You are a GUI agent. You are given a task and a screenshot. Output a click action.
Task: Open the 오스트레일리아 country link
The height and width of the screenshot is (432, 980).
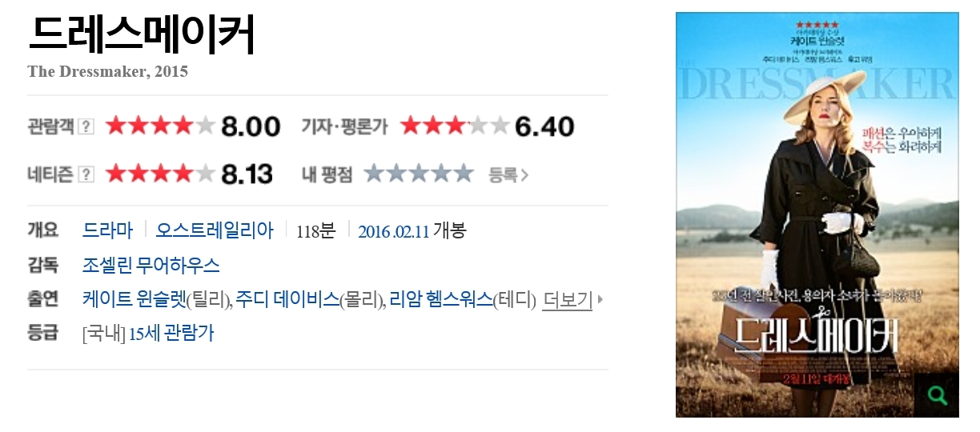coord(215,231)
